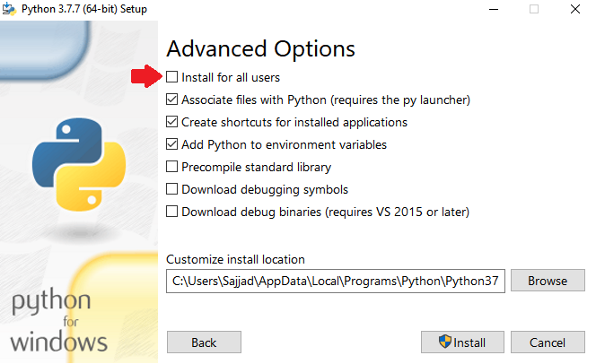The height and width of the screenshot is (364, 596).
Task: Click the UAC shield icon on Install
Action: [x=444, y=342]
